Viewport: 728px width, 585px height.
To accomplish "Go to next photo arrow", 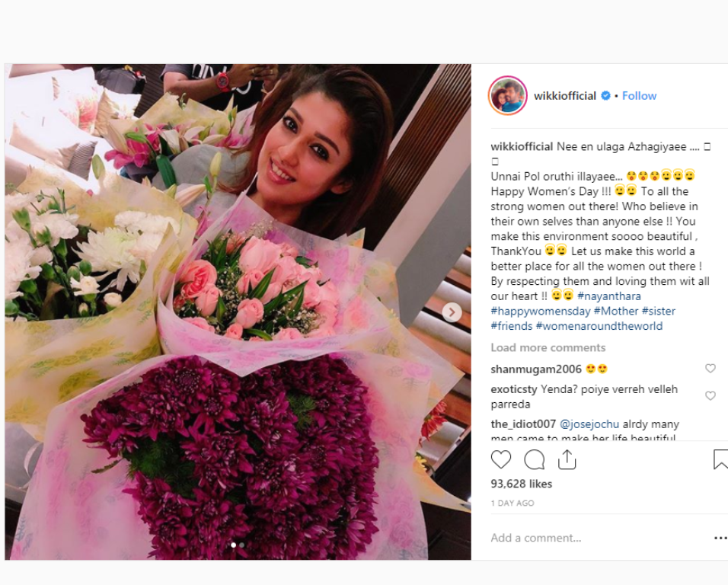I will tap(452, 312).
